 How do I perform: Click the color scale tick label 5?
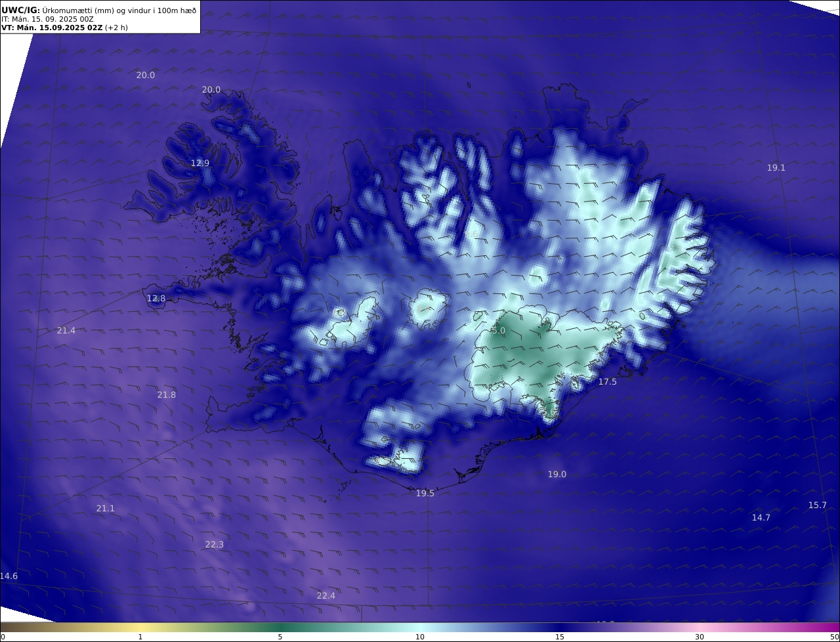280,637
